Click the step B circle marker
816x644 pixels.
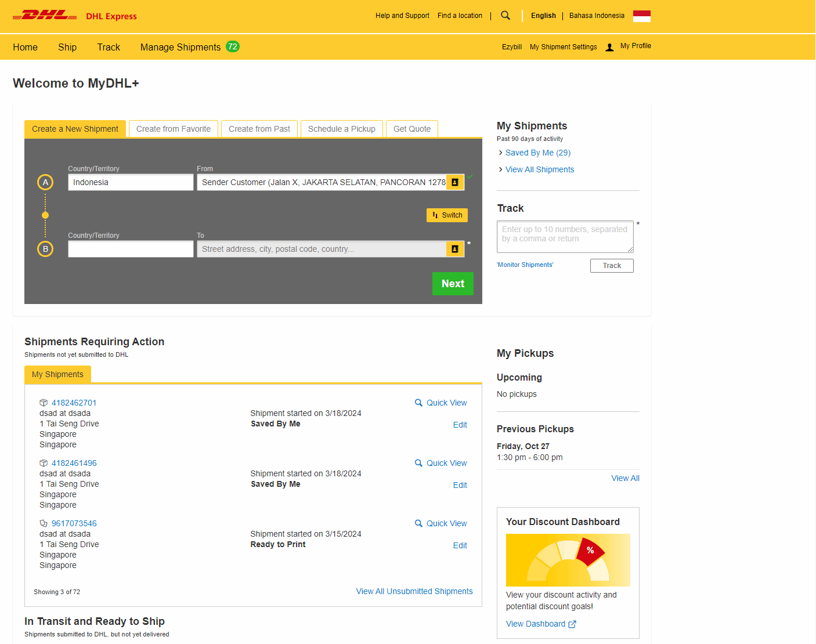pyautogui.click(x=45, y=249)
